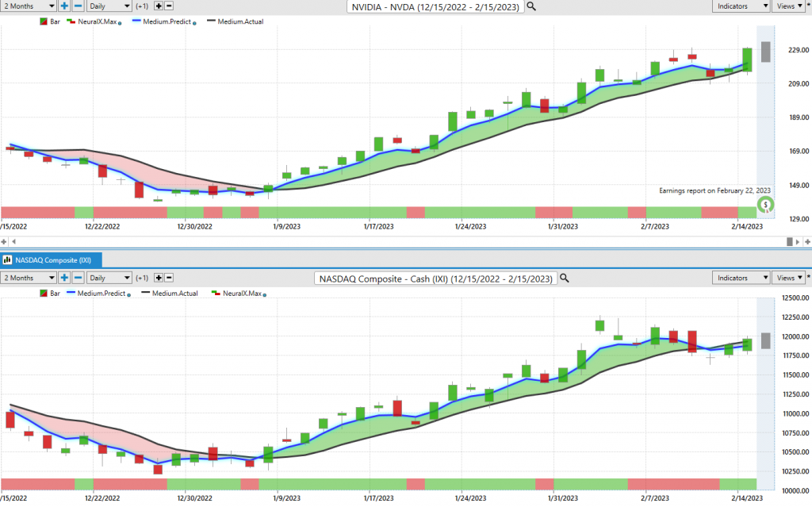
Task: Click Medium.Predict info dot on NVDA legend
Action: tap(194, 23)
